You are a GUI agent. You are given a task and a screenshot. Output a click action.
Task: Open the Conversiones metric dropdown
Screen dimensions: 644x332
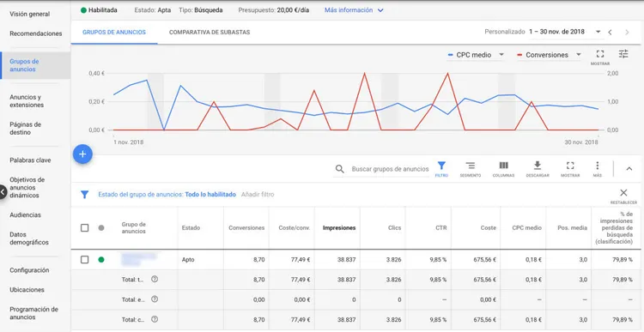coord(550,55)
